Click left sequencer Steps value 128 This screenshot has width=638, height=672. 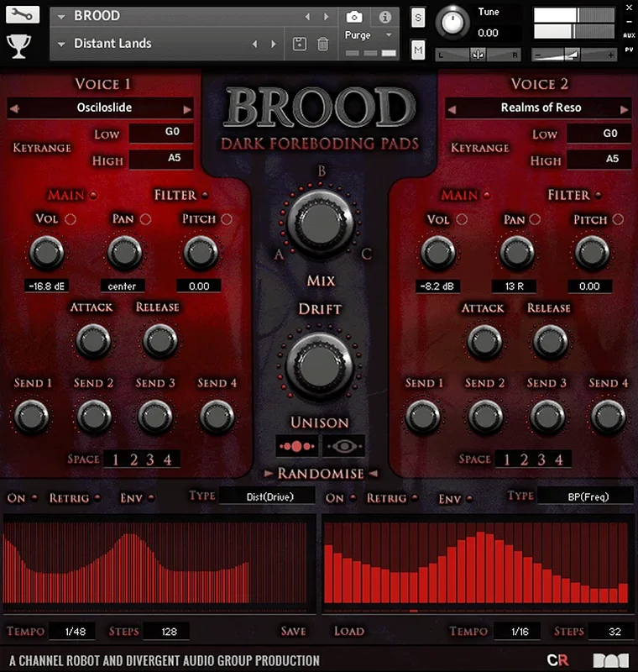coord(166,632)
